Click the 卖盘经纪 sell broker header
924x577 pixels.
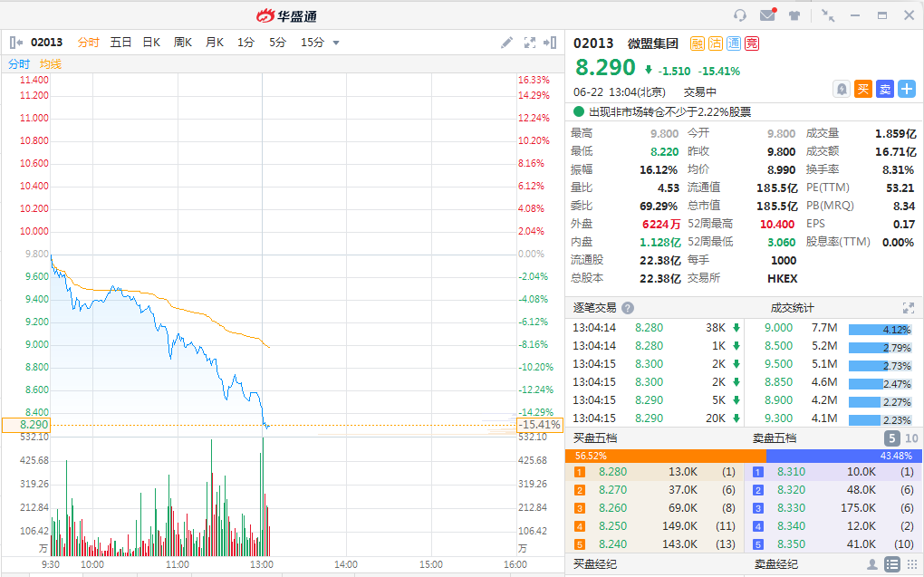776,564
